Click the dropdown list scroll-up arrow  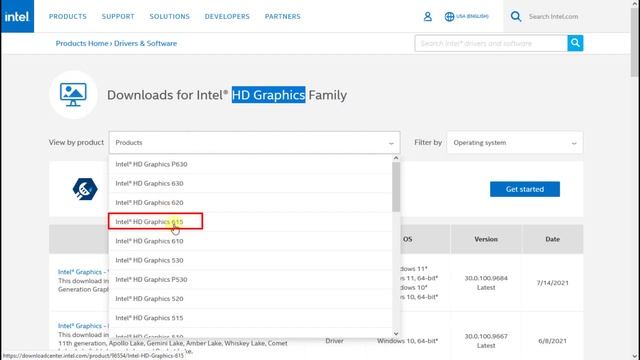[x=396, y=158]
